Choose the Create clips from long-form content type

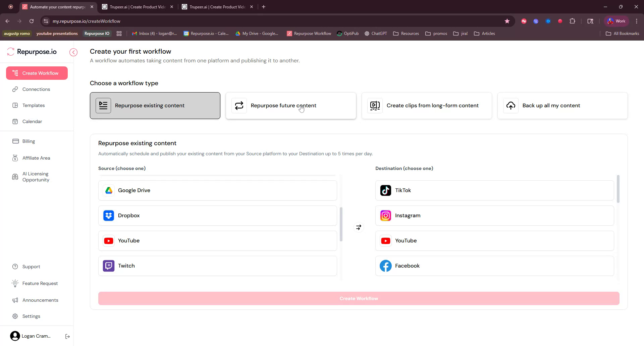coord(427,105)
